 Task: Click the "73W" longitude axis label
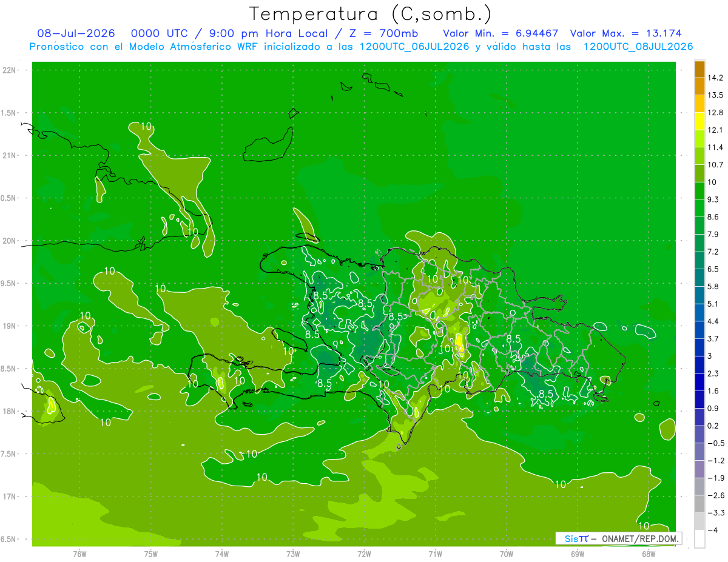tap(293, 554)
